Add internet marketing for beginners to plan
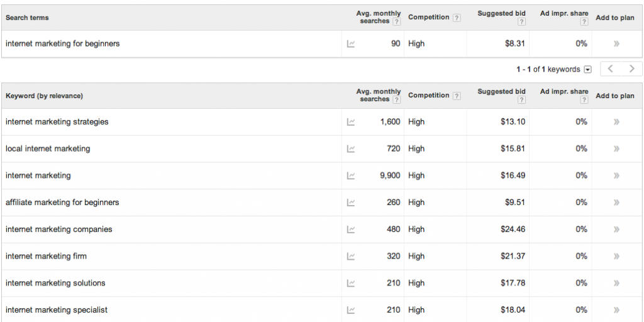Screen dimensions: 644x322 pyautogui.click(x=616, y=43)
